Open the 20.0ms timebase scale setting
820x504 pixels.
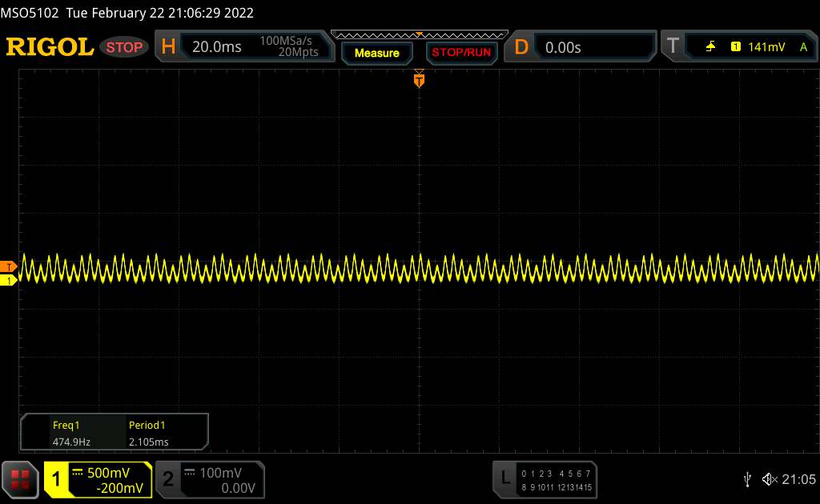click(217, 47)
